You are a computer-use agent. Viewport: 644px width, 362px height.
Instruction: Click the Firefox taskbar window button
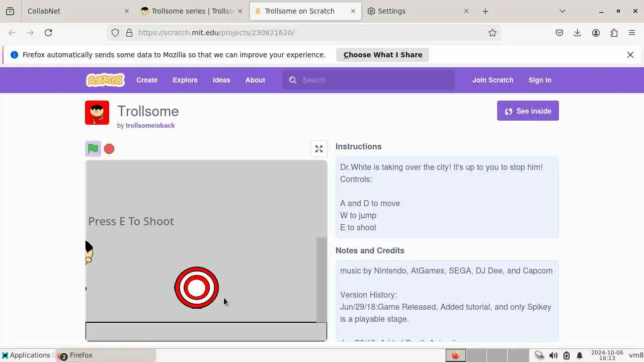106,355
